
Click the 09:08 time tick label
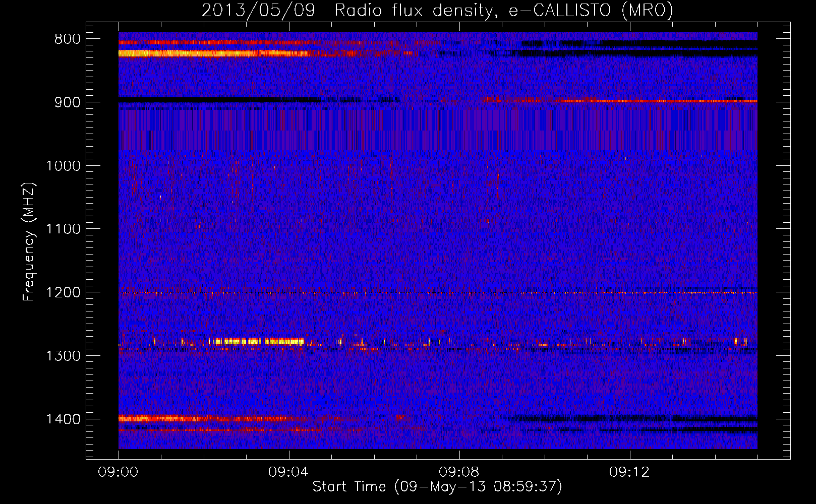click(x=459, y=472)
